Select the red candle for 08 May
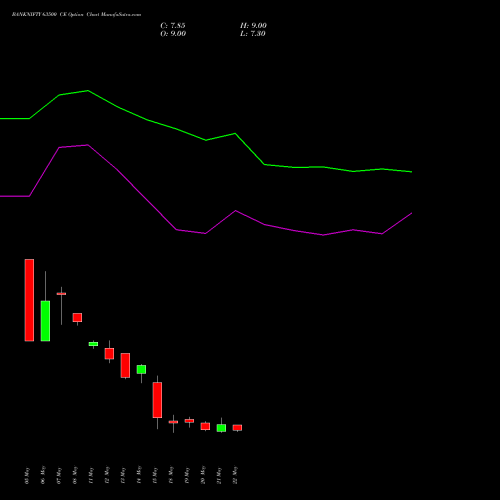 coord(77,317)
